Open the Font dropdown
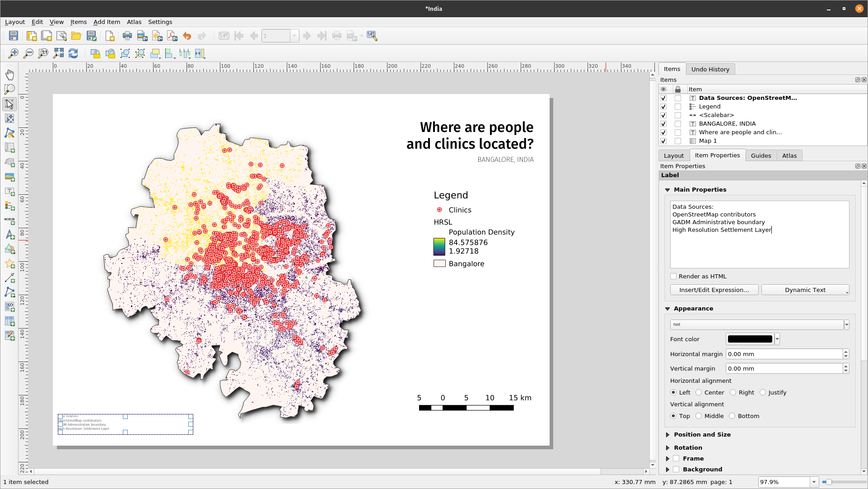868x489 pixels. 846,324
